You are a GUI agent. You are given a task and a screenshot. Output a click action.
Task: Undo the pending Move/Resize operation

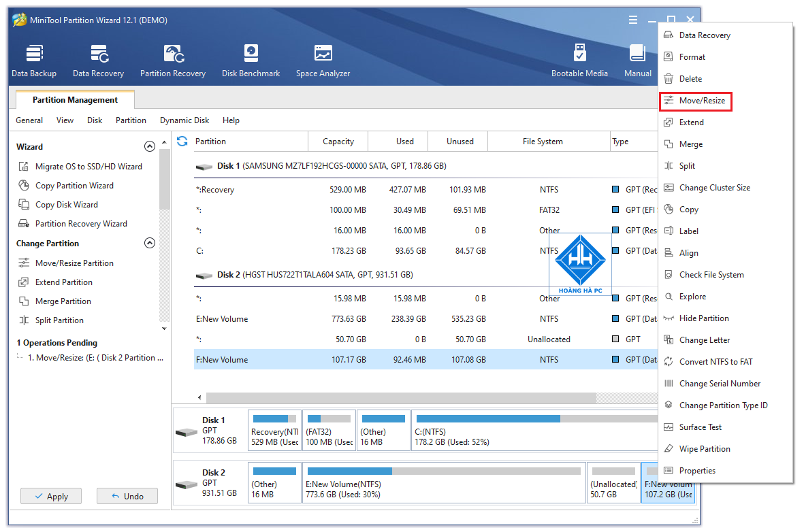(x=127, y=496)
